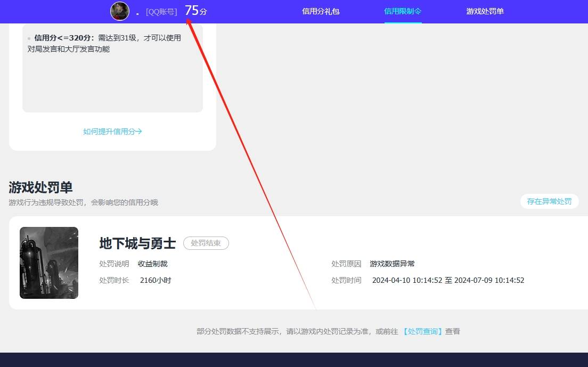Click the penalty time range 2024-04-10 至 2024-07-09
This screenshot has height=367, width=588.
[x=448, y=280]
